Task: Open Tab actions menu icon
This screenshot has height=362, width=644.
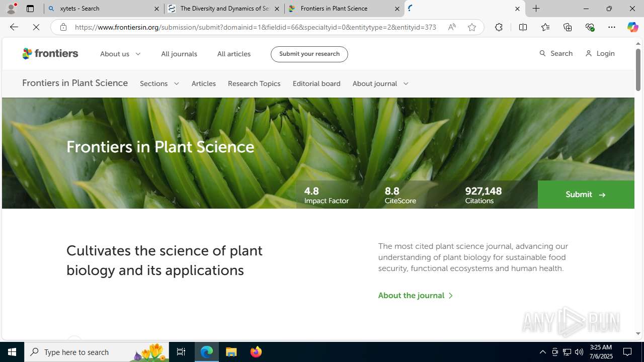Action: (30, 9)
